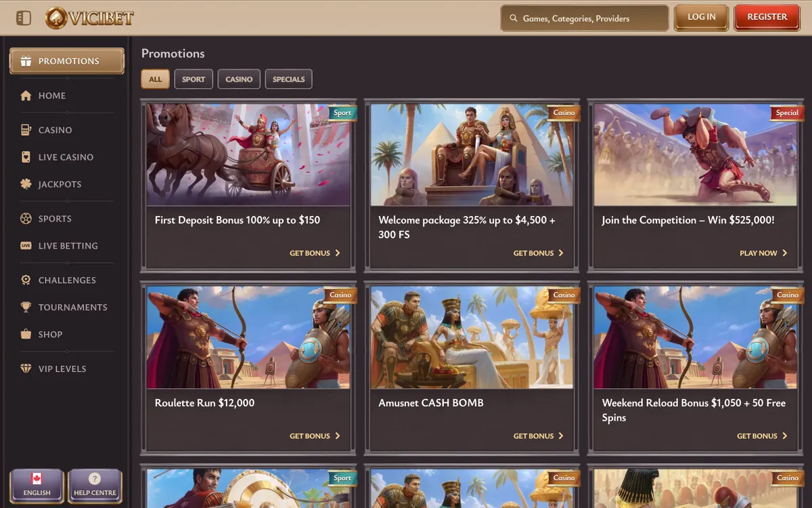This screenshot has width=812, height=508.
Task: Click the Games, Categories, Providers search field
Action: coord(585,18)
